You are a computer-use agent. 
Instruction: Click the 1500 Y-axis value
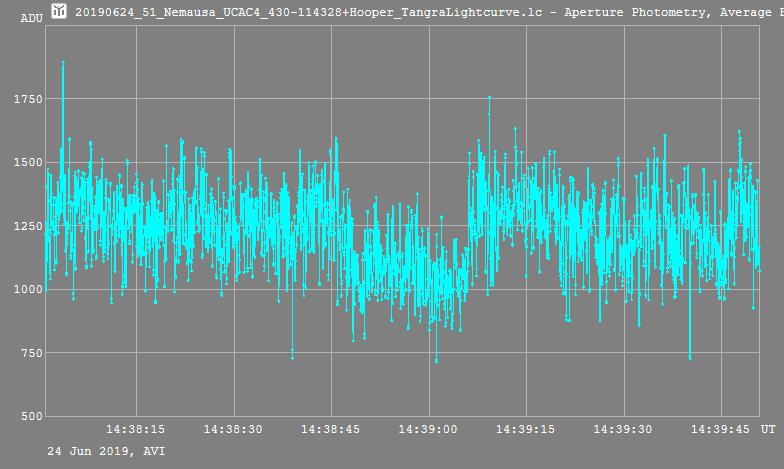tap(28, 162)
